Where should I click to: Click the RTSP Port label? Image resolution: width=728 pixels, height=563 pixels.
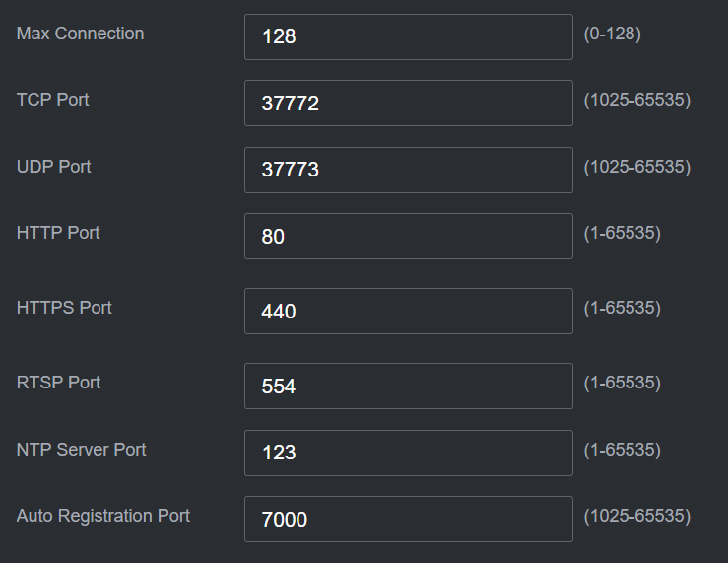point(58,383)
